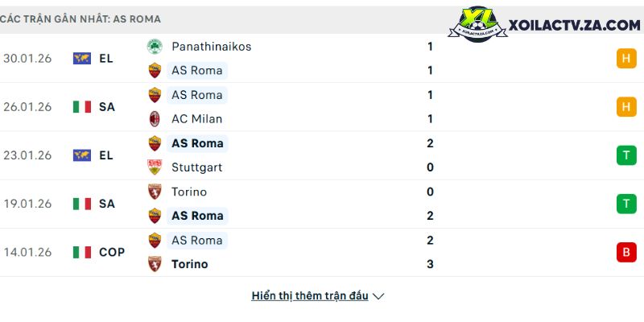The image size is (644, 322).
Task: Click the AC Milan club crest
Action: click(x=155, y=119)
